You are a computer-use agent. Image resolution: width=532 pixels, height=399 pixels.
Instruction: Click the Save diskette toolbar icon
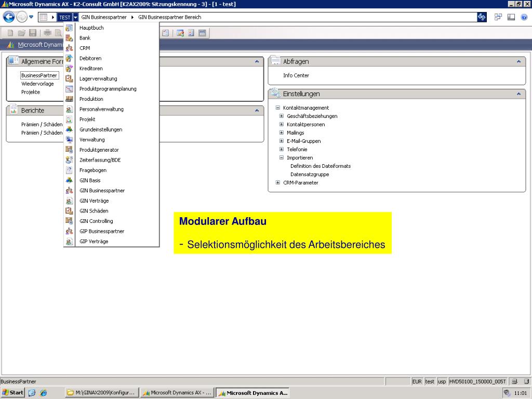(33, 33)
